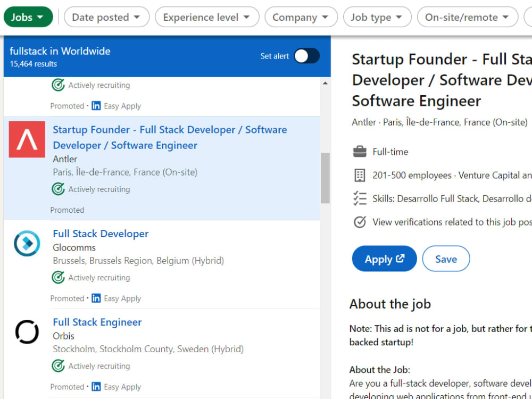Click LinkedIn Easy Apply icon in top listing
The width and height of the screenshot is (532, 399).
(96, 106)
